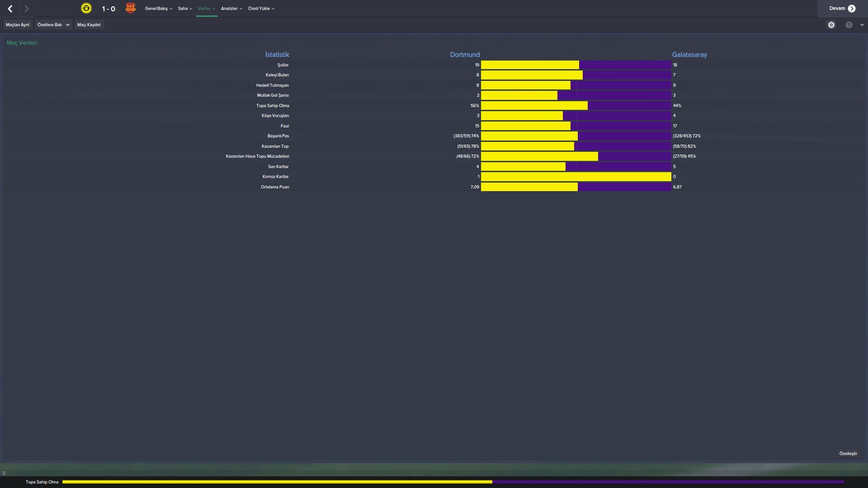Click Dortmund's (48/66) 72% aerial value
Viewport: 868px width, 488px height.
(467, 156)
